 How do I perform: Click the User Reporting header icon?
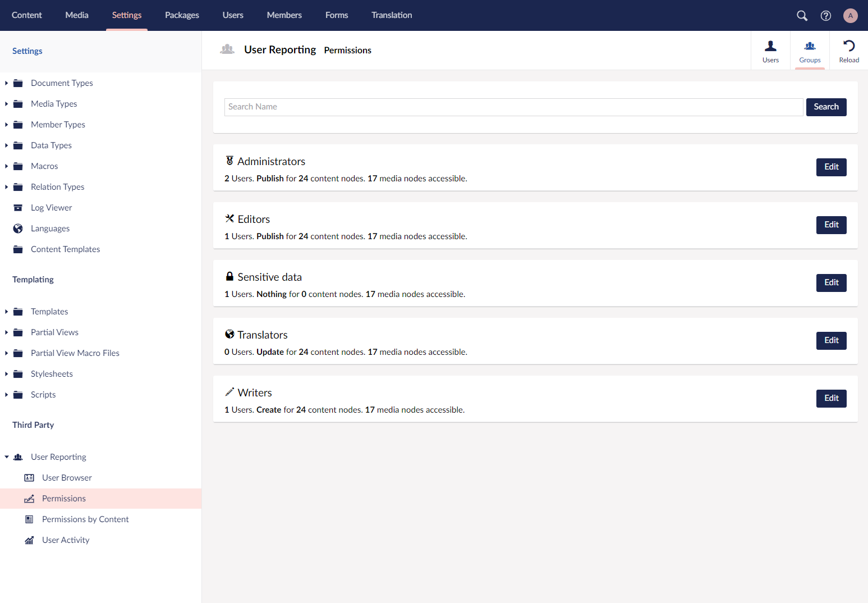pos(227,49)
